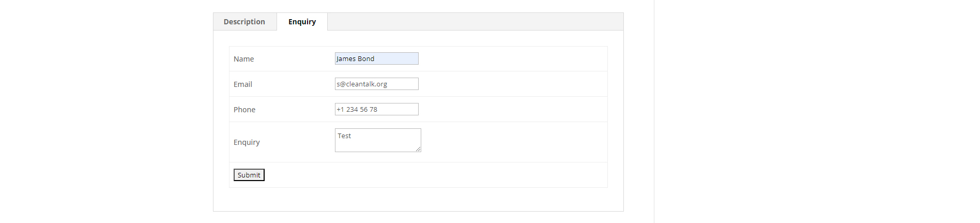This screenshot has height=223, width=980.
Task: Click the Enquiry message text area
Action: 378,140
